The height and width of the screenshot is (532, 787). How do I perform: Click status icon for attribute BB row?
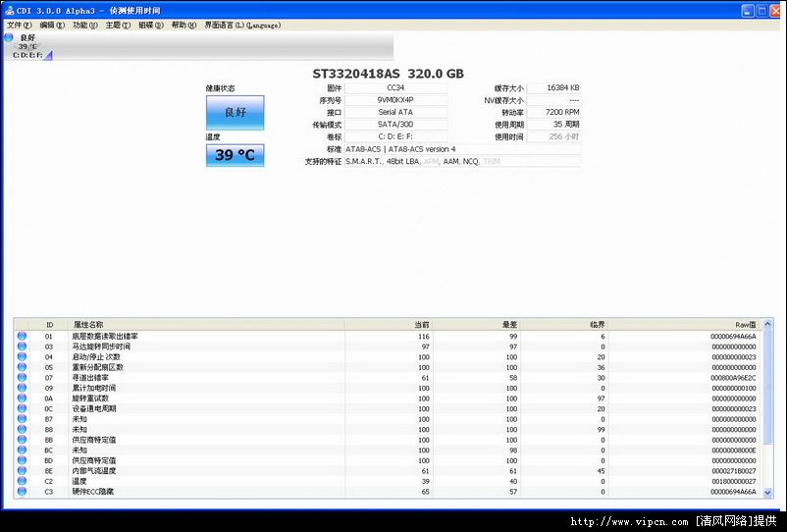coord(23,440)
